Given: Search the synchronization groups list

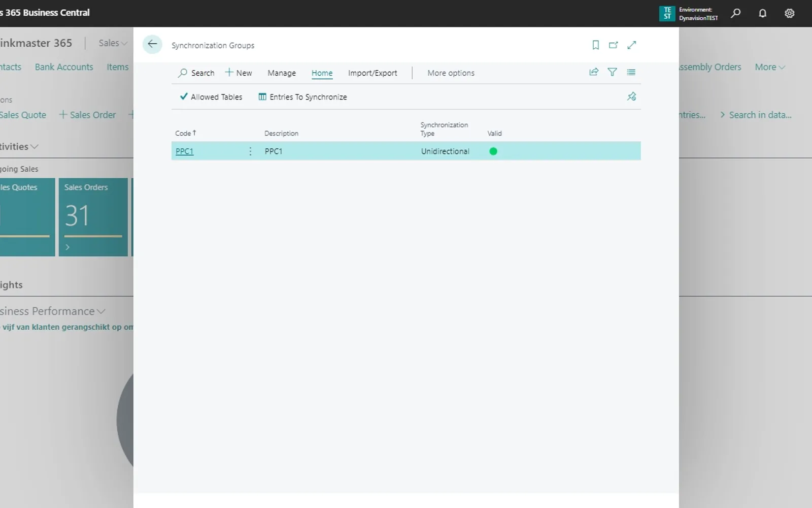Looking at the screenshot, I should [196, 73].
